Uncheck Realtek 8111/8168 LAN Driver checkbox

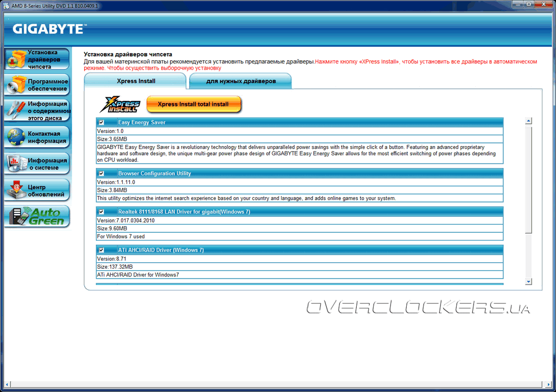102,212
